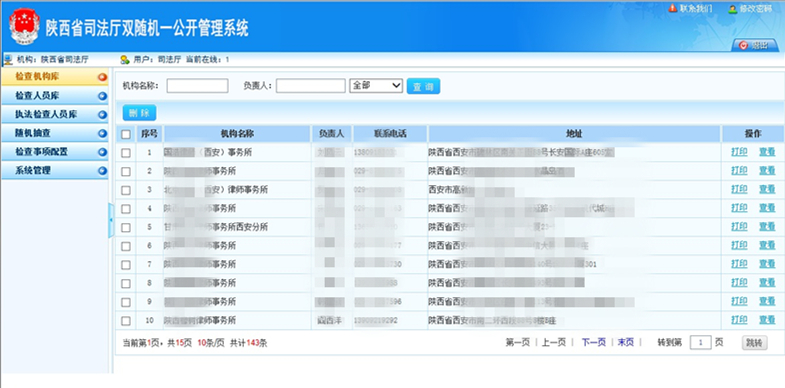This screenshot has width=785, height=388.
Task: Open 检查人员库 menu item
Action: 55,96
